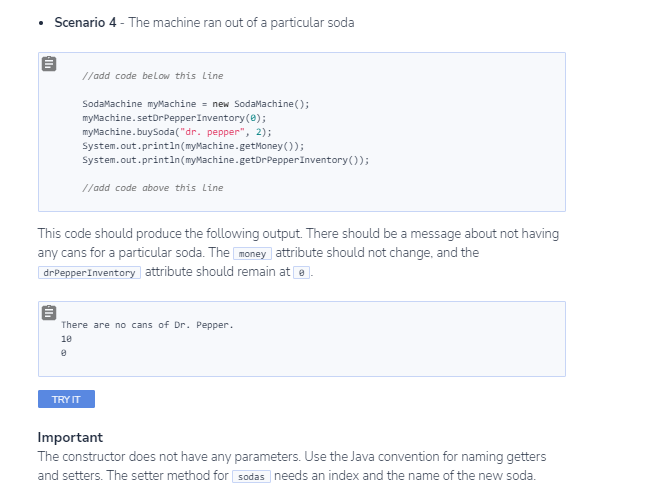Image resolution: width=649 pixels, height=494 pixels.
Task: Click the inline 0 code tag
Action: [301, 273]
